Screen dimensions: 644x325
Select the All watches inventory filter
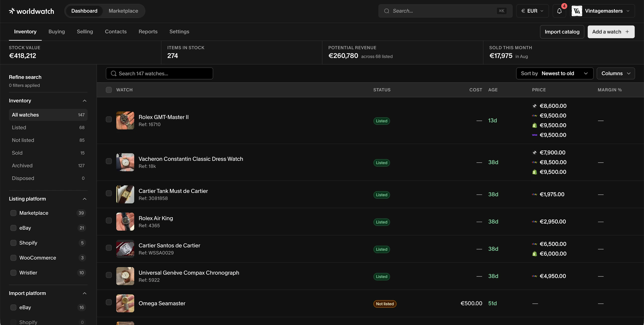coord(48,115)
